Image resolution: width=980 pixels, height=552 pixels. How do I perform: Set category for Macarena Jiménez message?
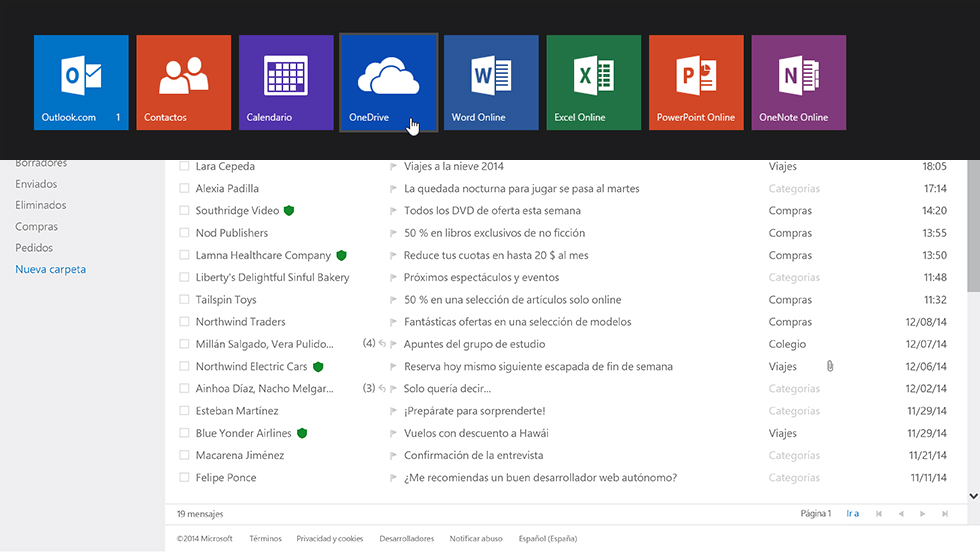click(x=794, y=455)
